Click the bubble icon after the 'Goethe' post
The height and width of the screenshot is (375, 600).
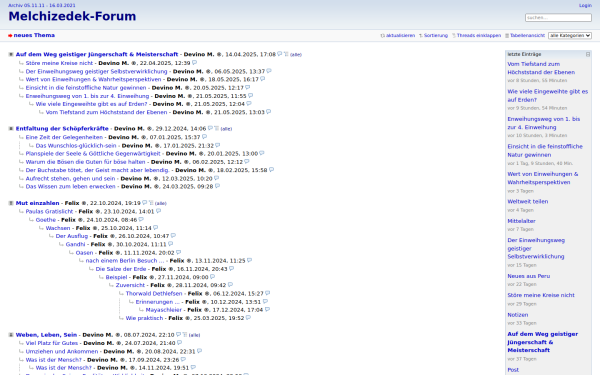141,220
